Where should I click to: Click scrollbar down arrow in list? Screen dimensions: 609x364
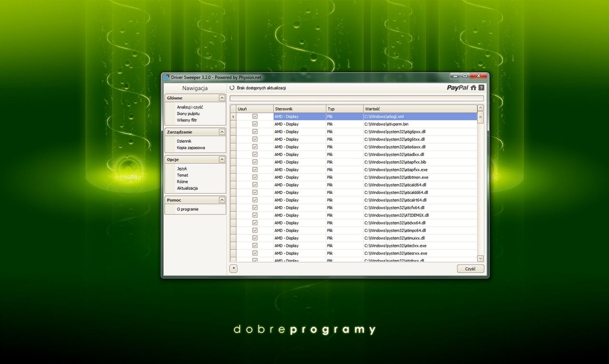tap(480, 258)
